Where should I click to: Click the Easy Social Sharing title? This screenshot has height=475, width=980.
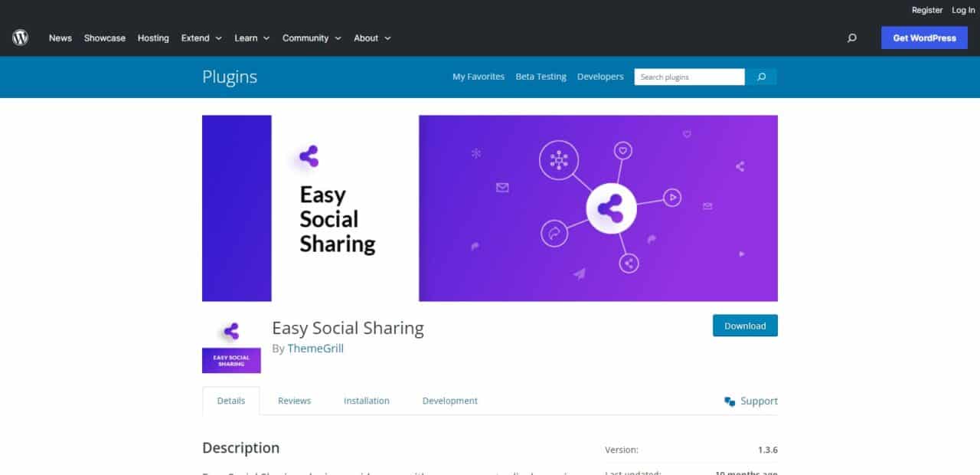[x=348, y=328]
